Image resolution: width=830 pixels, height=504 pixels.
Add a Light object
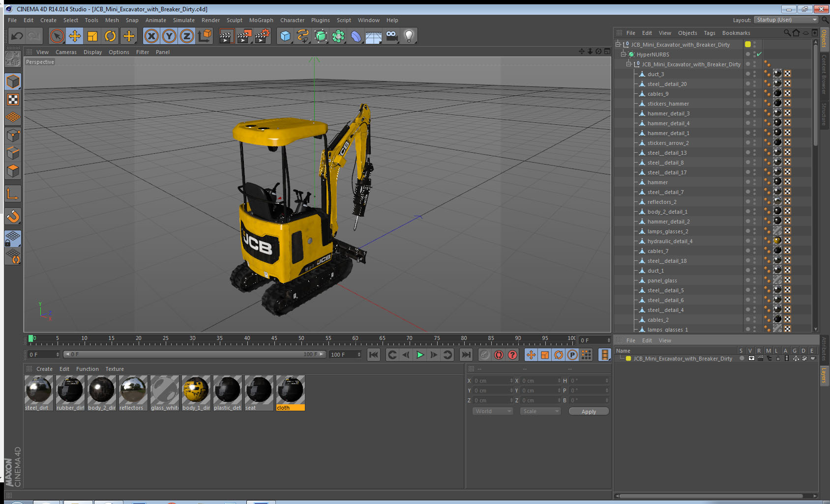pos(409,36)
